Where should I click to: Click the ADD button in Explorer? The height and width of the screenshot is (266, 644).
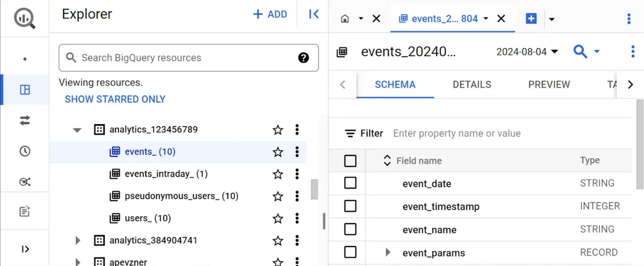[270, 15]
